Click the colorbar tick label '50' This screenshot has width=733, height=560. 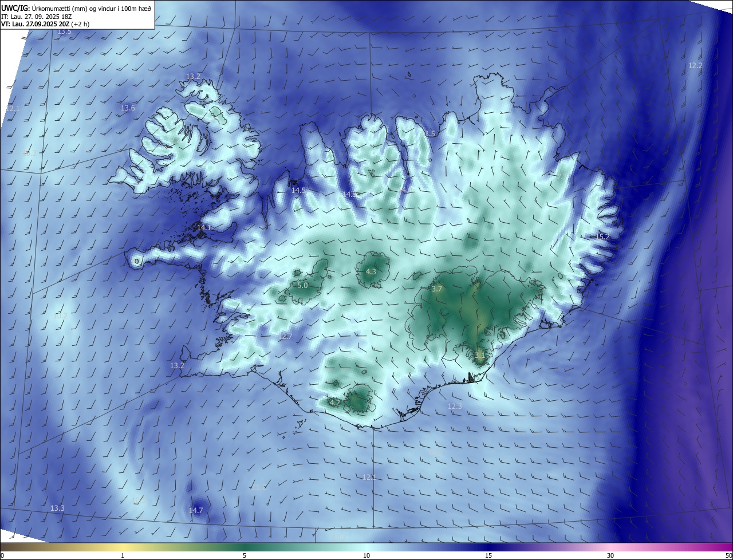pos(728,555)
